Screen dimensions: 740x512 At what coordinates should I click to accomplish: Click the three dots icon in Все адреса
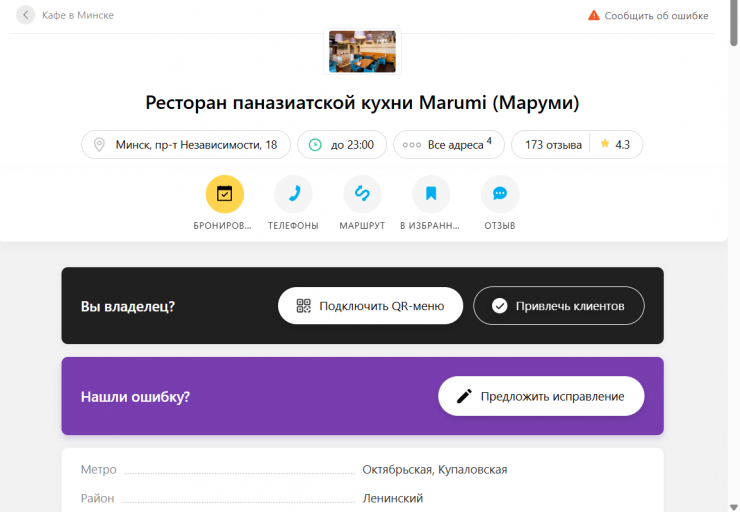(412, 145)
